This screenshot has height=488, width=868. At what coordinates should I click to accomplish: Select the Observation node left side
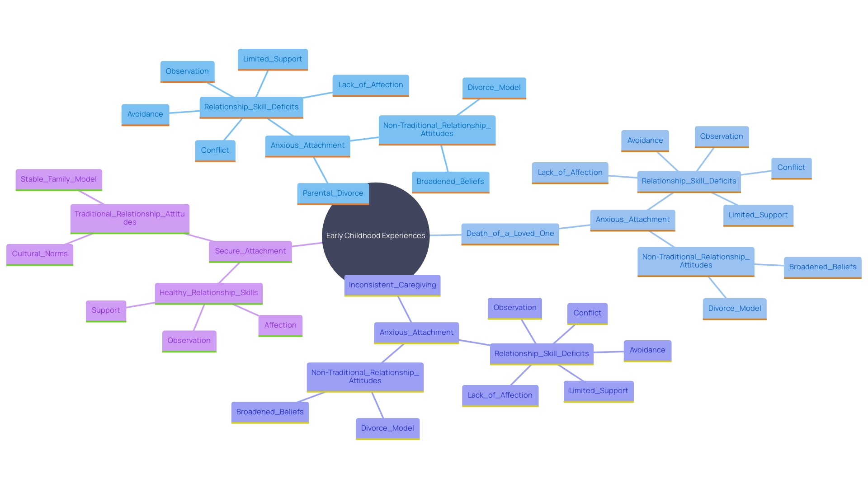click(189, 340)
